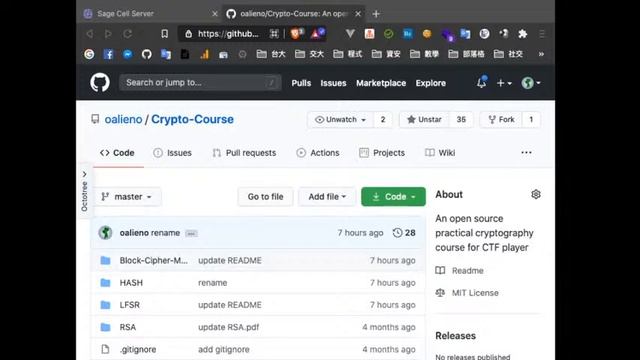Image resolution: width=640 pixels, height=360 pixels.
Task: Open the user avatar menu
Action: (x=531, y=83)
